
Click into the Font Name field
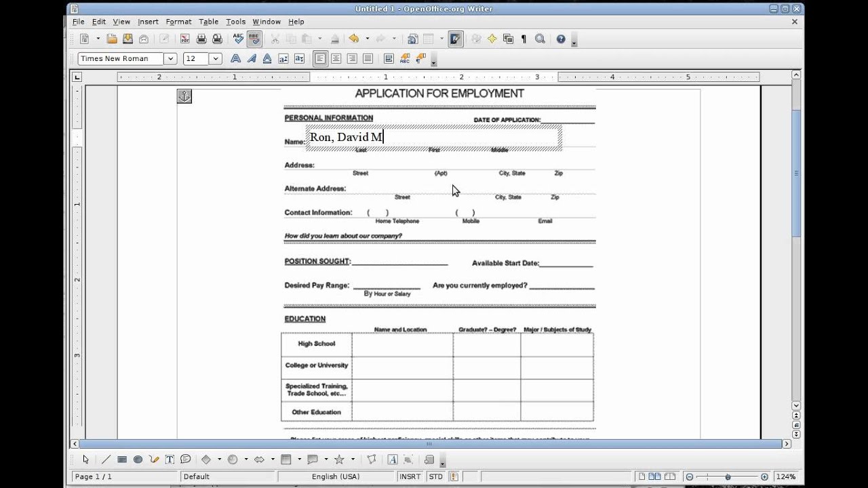(121, 59)
